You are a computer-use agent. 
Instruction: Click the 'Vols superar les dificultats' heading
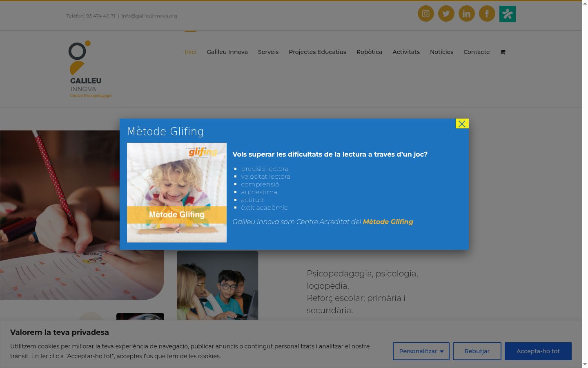pos(330,154)
